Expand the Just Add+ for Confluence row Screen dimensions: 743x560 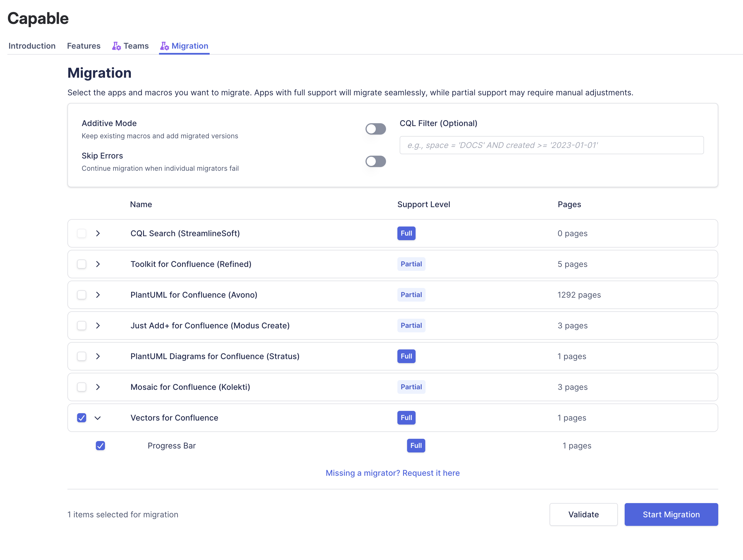(x=98, y=326)
